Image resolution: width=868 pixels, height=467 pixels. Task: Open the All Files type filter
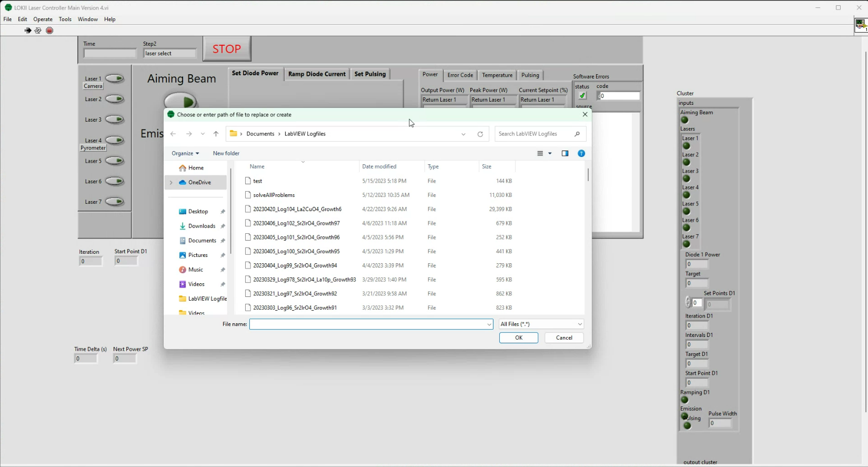541,324
